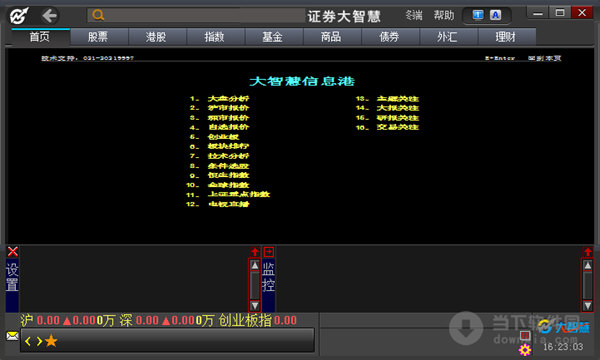
Task: Open the 帮助 menu
Action: [444, 15]
